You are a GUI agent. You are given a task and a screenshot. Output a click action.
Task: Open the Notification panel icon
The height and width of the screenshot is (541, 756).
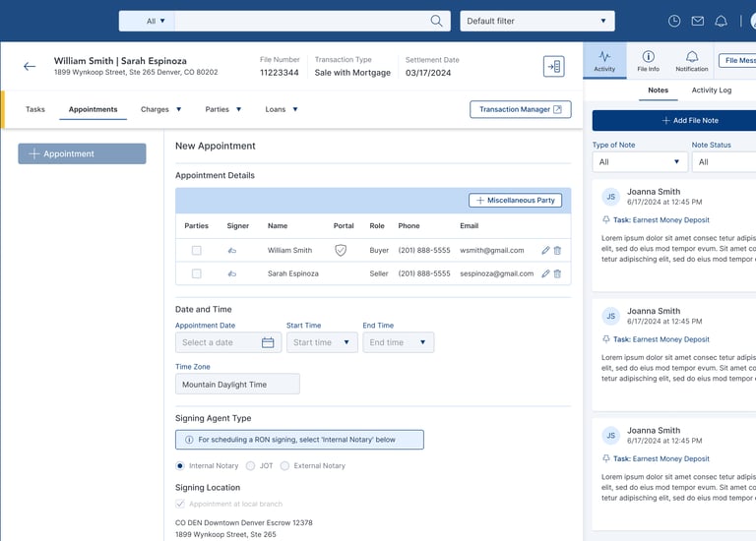(691, 60)
